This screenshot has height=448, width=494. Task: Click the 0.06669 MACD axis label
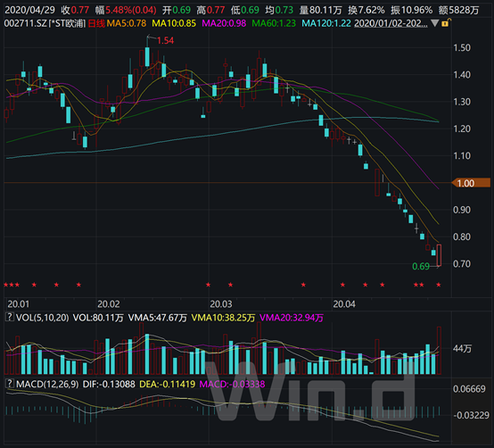tap(469, 389)
